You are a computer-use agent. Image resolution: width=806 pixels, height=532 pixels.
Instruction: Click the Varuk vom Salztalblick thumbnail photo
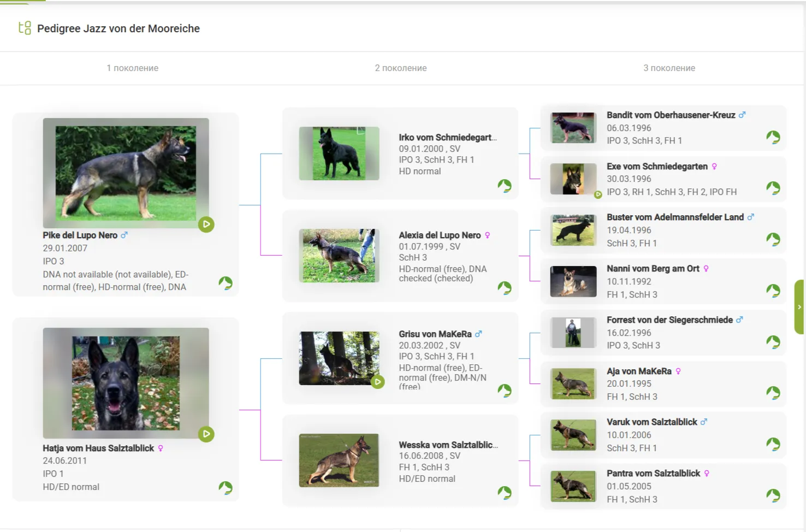pos(573,435)
